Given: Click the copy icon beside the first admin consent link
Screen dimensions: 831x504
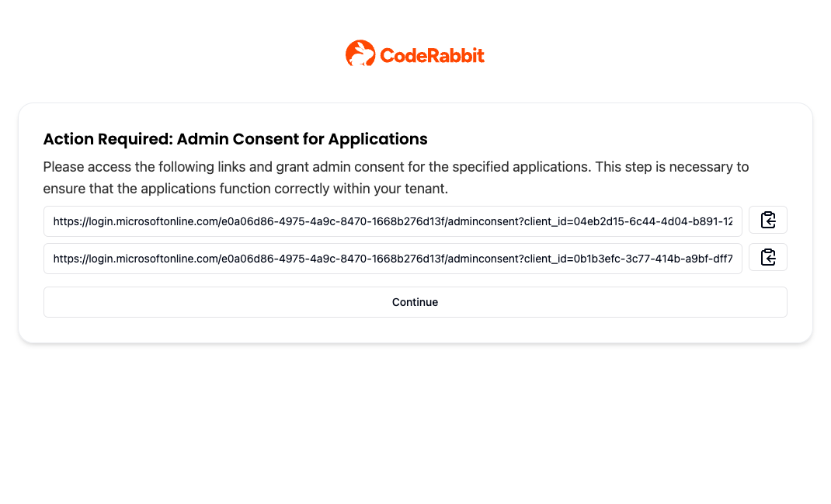Looking at the screenshot, I should point(767,220).
